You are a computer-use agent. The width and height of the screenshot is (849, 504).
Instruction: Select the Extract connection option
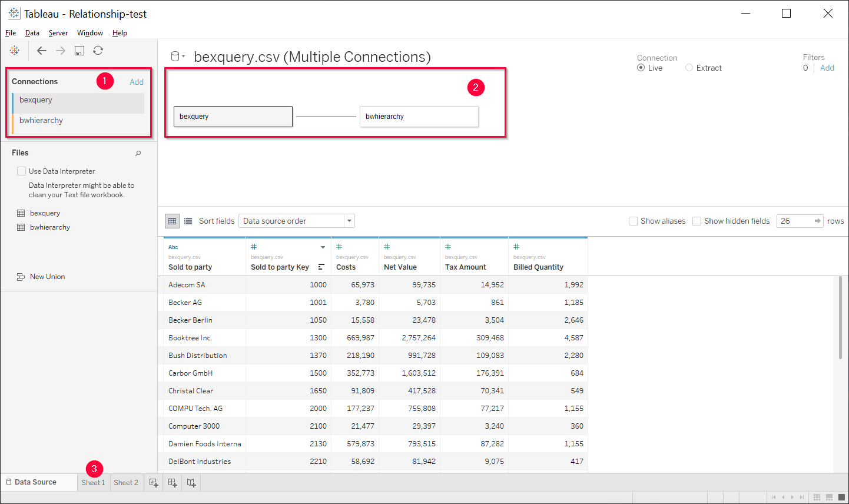pyautogui.click(x=689, y=68)
